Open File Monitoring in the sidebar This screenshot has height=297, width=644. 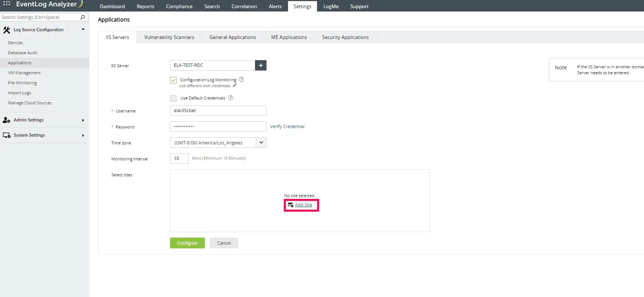[x=23, y=83]
